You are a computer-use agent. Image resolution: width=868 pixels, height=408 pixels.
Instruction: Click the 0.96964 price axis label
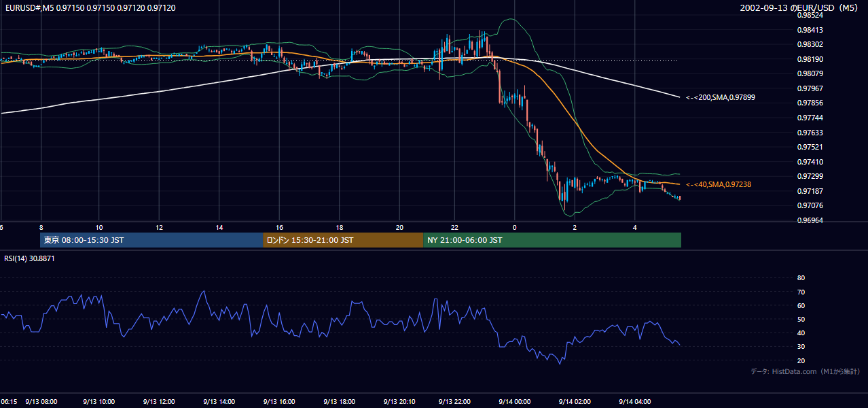810,220
